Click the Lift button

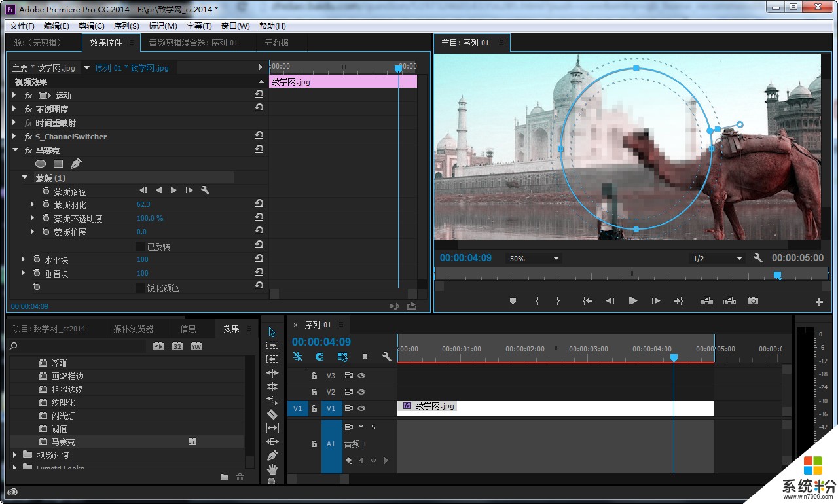(706, 301)
